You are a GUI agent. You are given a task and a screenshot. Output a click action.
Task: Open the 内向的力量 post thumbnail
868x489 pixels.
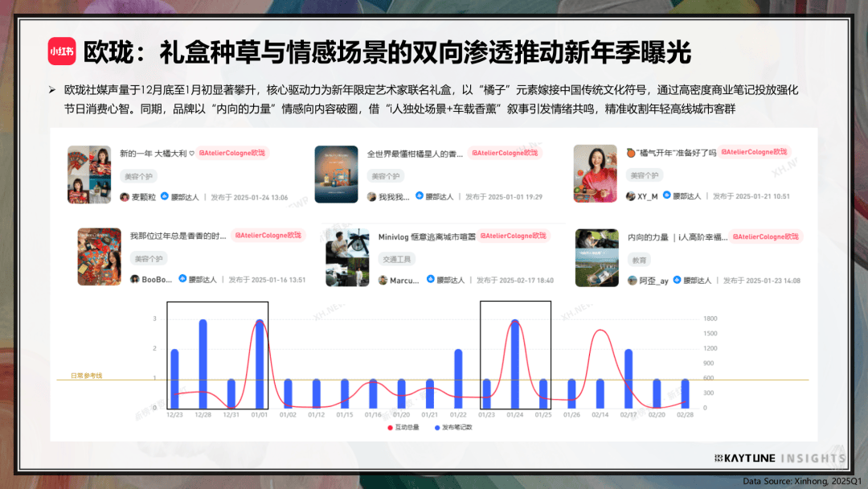(x=596, y=257)
